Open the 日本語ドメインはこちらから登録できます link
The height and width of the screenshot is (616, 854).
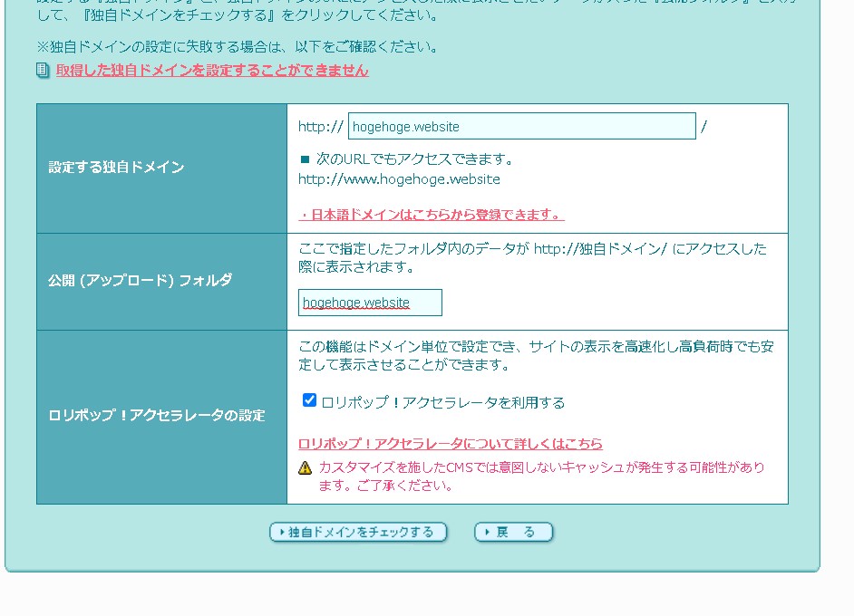432,215
